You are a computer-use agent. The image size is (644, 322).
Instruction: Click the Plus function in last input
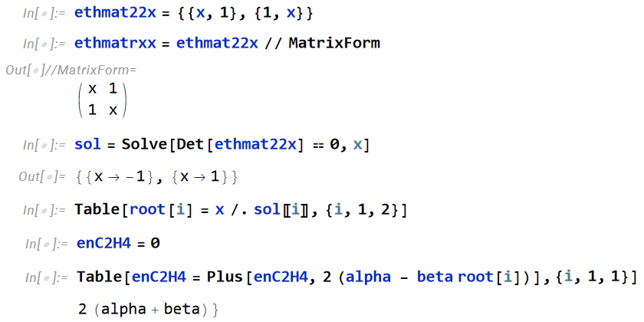(225, 277)
